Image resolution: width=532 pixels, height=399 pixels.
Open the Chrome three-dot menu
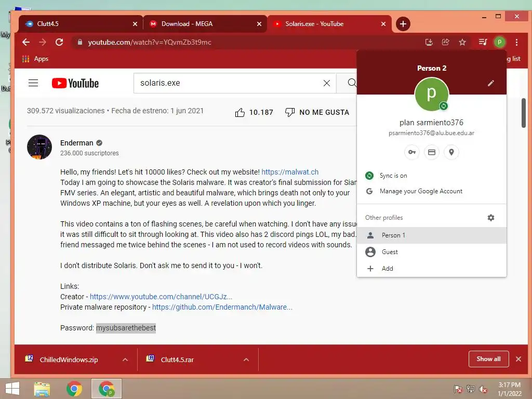click(x=516, y=42)
